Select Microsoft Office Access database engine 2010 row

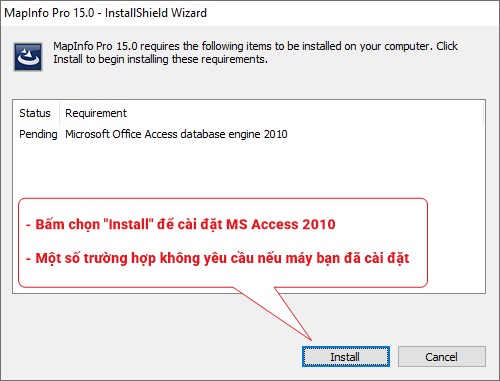pyautogui.click(x=176, y=134)
